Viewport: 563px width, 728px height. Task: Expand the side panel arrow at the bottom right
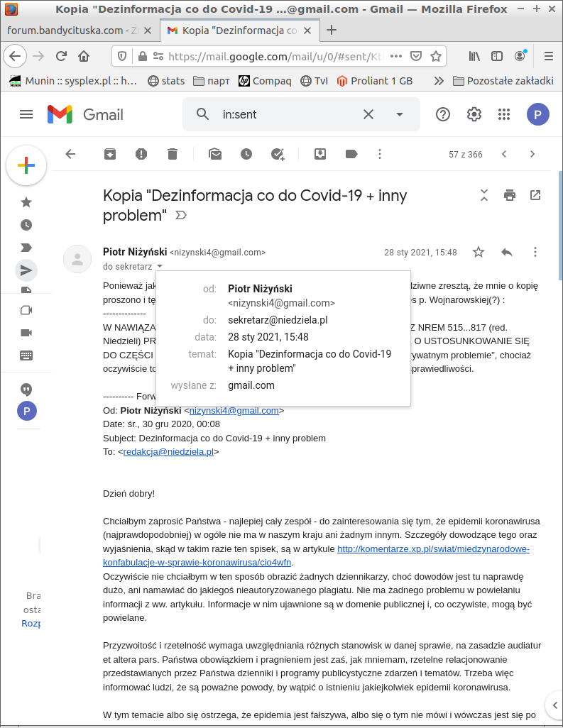(x=554, y=706)
